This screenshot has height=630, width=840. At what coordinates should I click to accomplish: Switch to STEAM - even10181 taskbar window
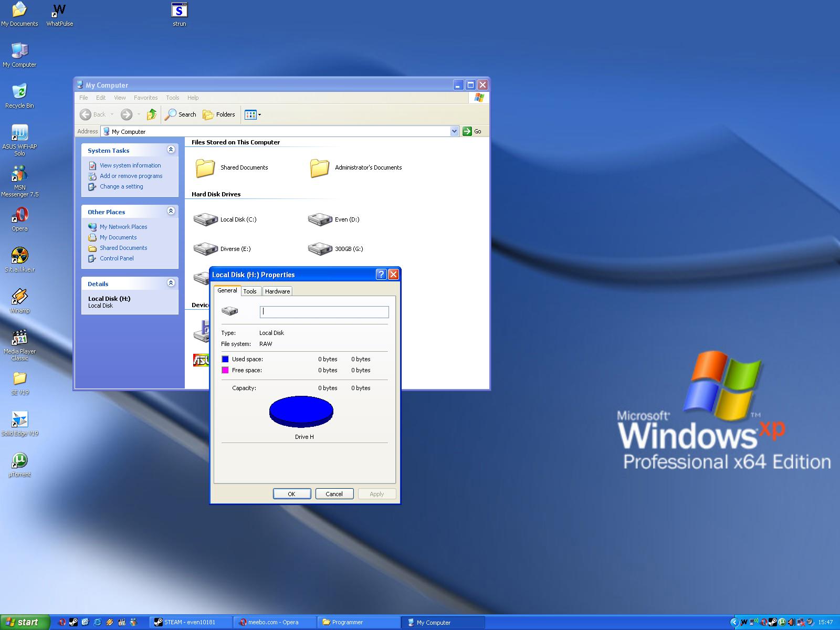click(191, 622)
